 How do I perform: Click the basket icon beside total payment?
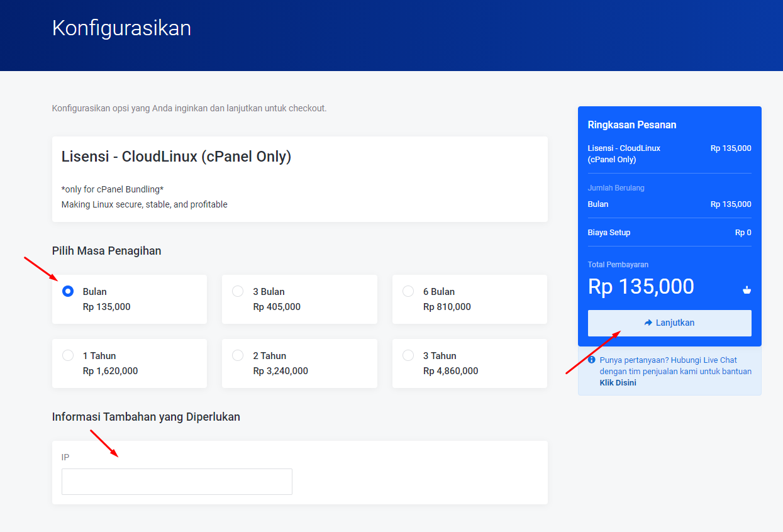[x=747, y=290]
